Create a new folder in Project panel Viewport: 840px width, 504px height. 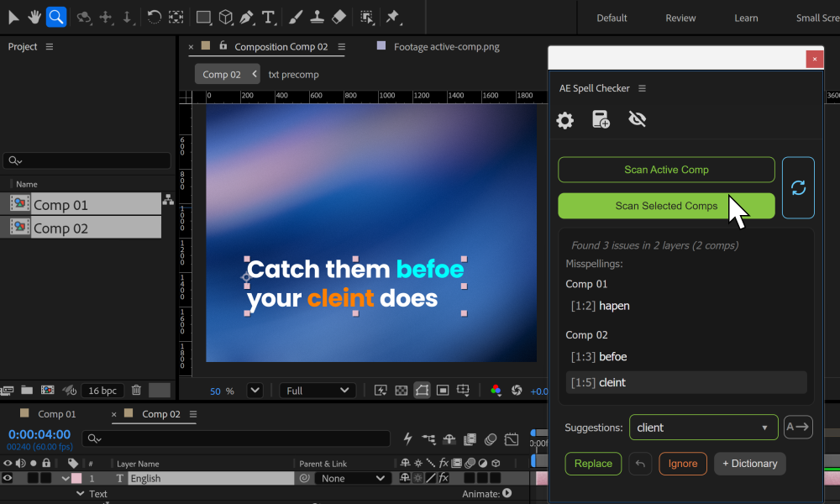pos(27,391)
